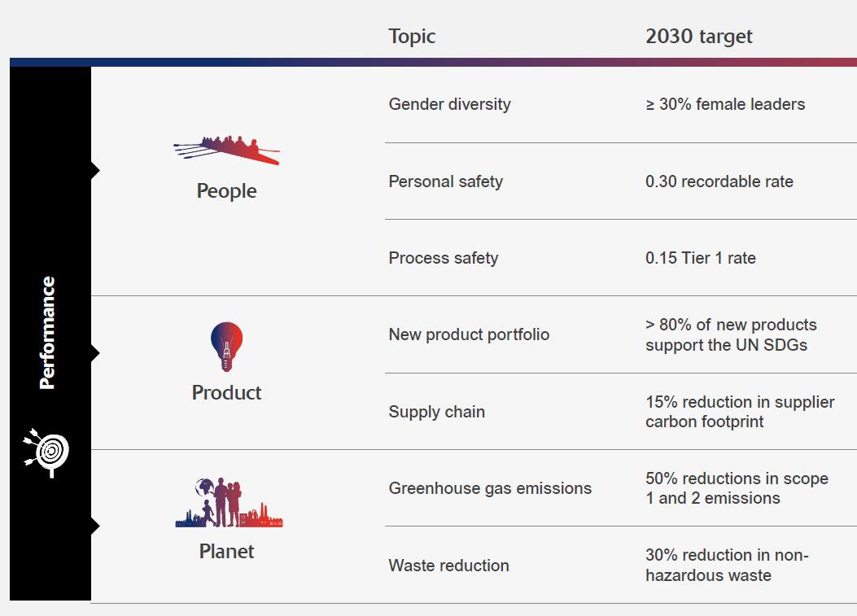The width and height of the screenshot is (857, 616).
Task: Select the Personal safety topic
Action: click(445, 181)
